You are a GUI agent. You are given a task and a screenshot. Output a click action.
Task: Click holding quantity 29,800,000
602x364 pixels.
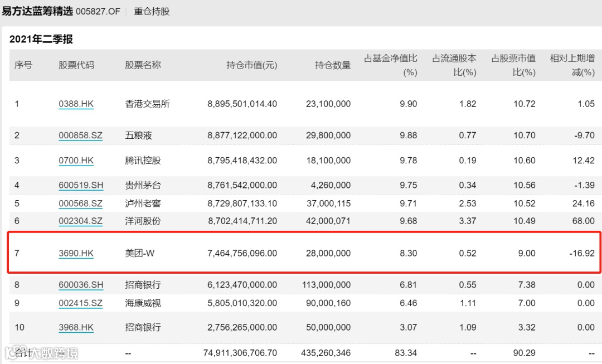(x=328, y=135)
